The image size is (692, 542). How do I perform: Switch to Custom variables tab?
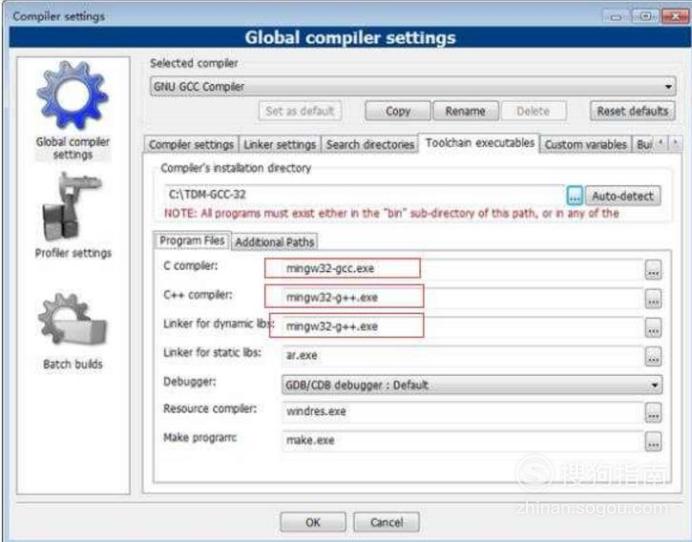click(585, 144)
